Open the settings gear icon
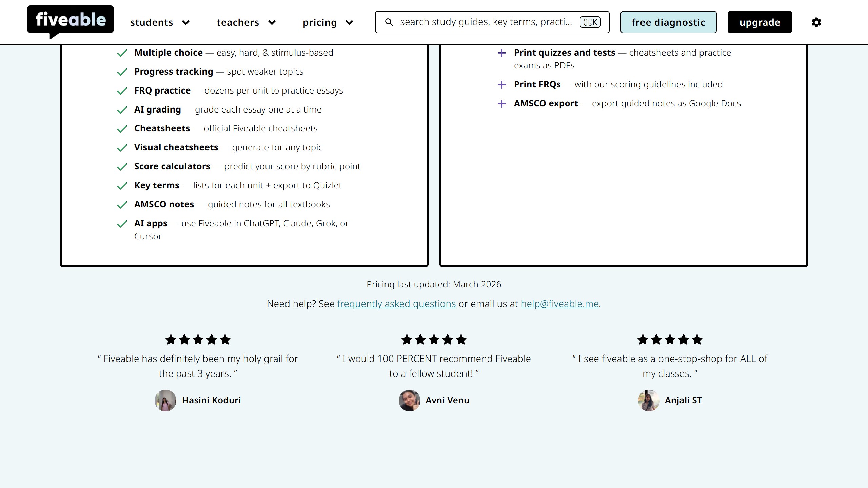Screen dimensions: 868x488 tap(816, 22)
